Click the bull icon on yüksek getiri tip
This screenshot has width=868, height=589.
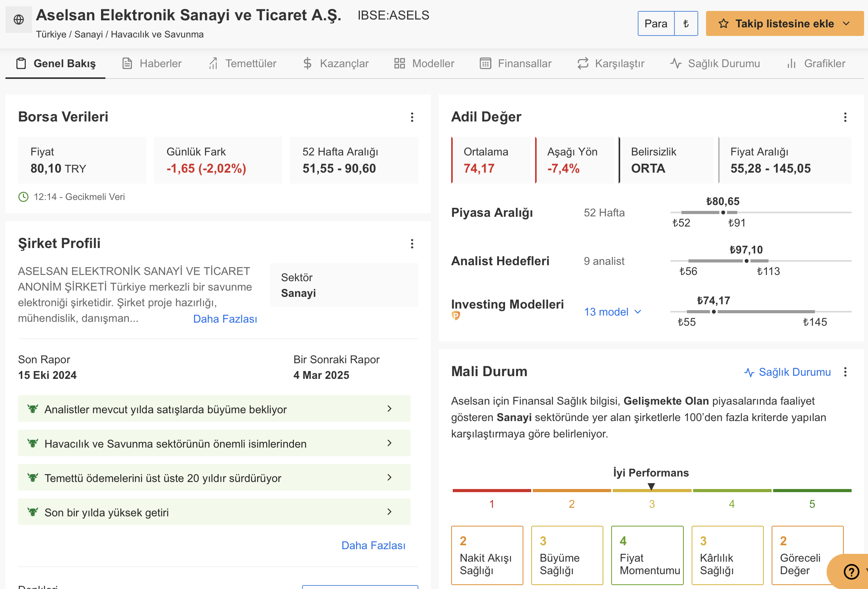point(33,512)
